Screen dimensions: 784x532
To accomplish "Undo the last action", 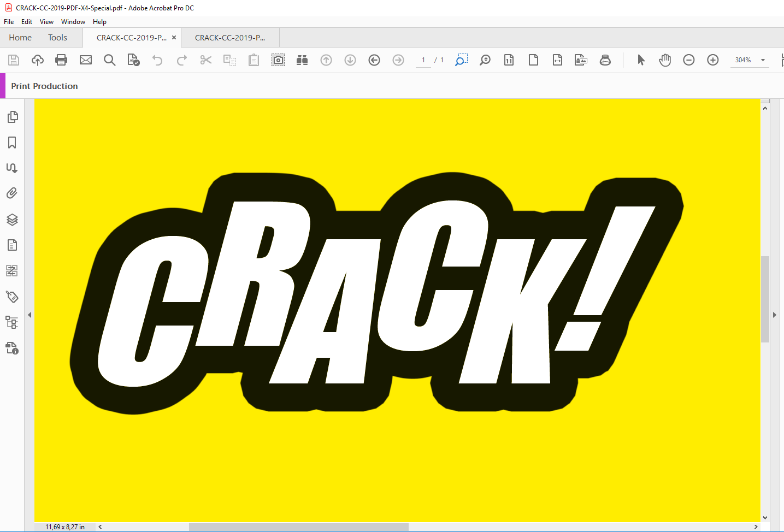I will click(157, 60).
